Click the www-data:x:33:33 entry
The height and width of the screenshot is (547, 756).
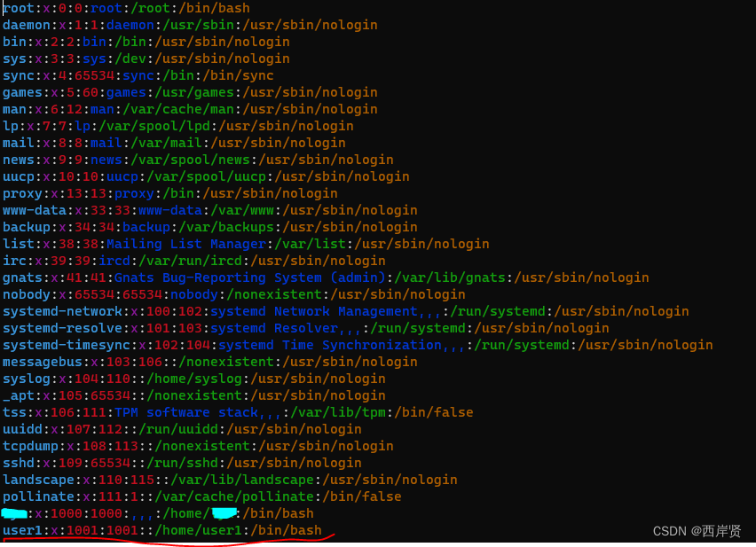click(210, 210)
